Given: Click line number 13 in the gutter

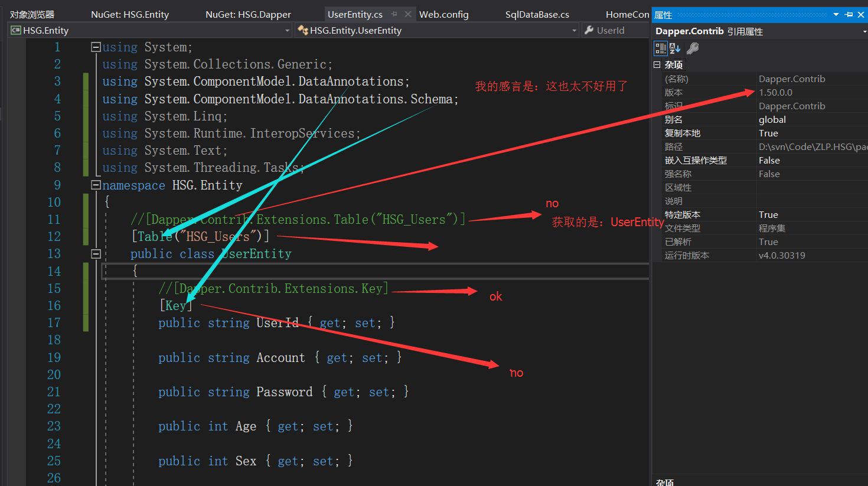Looking at the screenshot, I should point(54,254).
